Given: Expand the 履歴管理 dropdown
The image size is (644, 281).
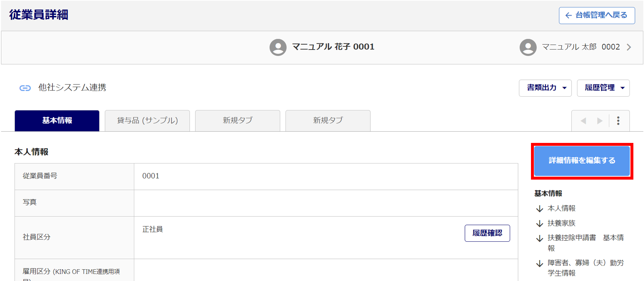Looking at the screenshot, I should pos(603,88).
